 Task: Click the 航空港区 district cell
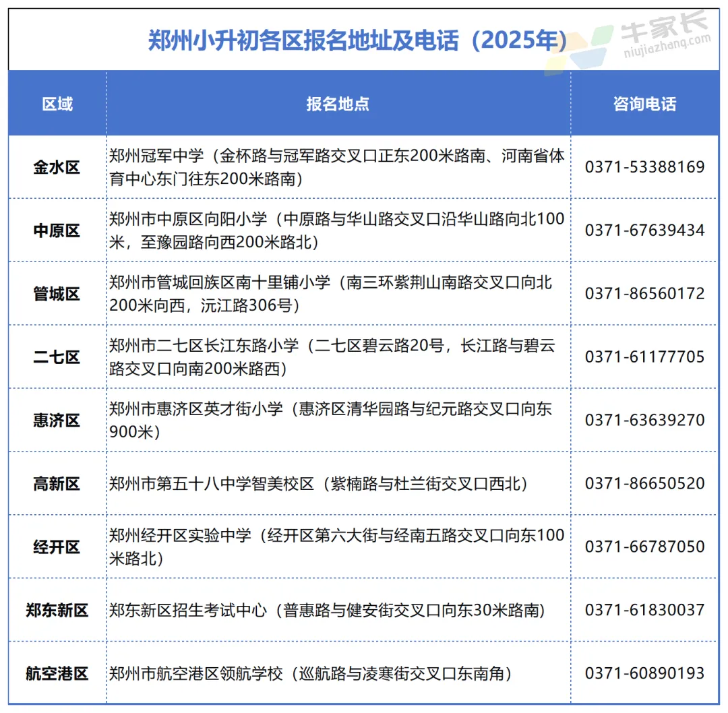tap(57, 673)
